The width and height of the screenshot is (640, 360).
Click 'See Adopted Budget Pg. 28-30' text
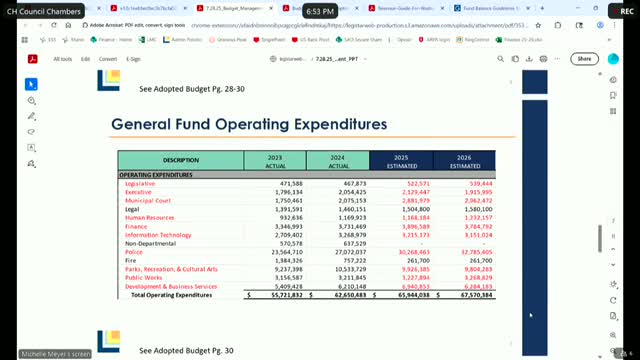click(x=192, y=89)
